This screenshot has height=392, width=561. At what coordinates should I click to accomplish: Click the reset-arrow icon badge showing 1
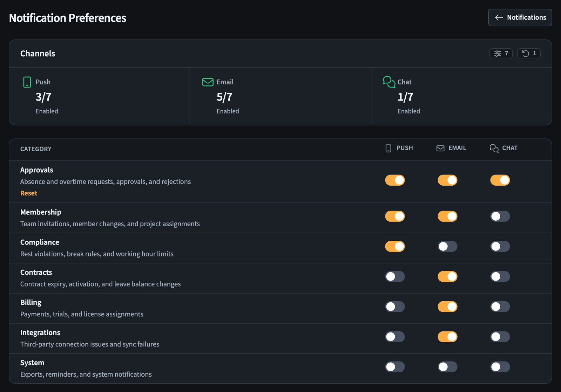point(529,54)
